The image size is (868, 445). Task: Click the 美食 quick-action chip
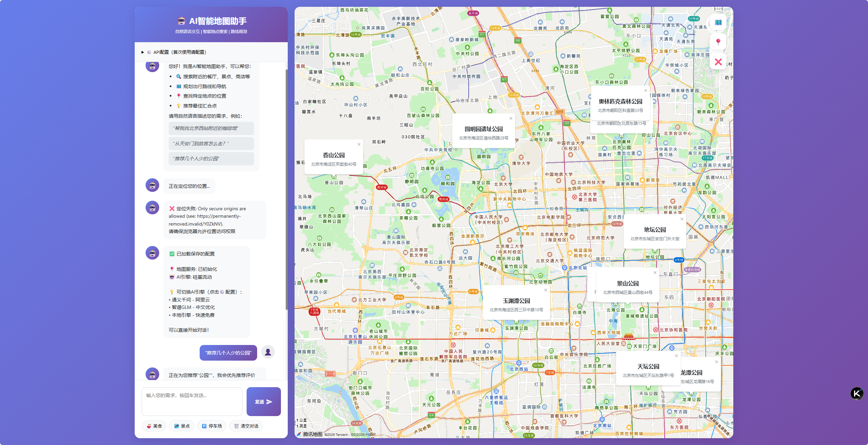(154, 426)
